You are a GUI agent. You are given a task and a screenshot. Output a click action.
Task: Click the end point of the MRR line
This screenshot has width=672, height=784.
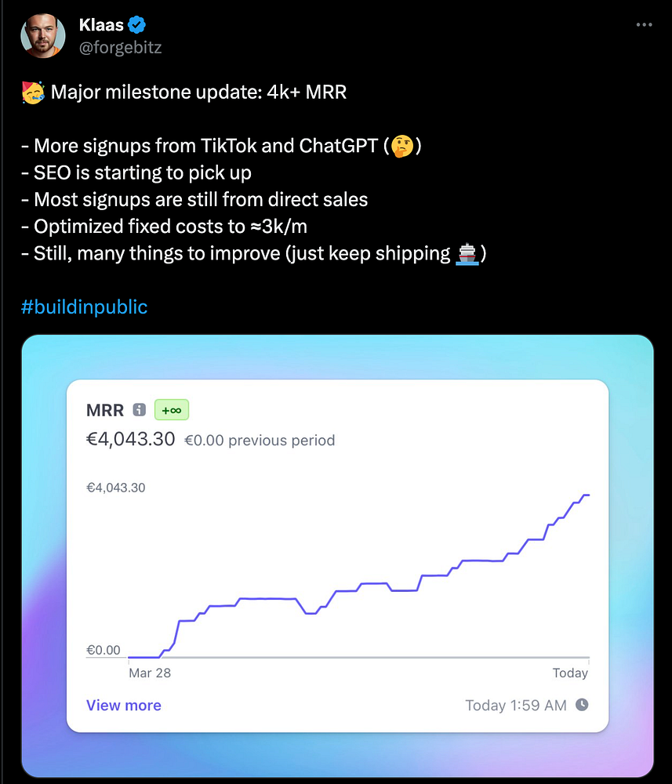(589, 495)
